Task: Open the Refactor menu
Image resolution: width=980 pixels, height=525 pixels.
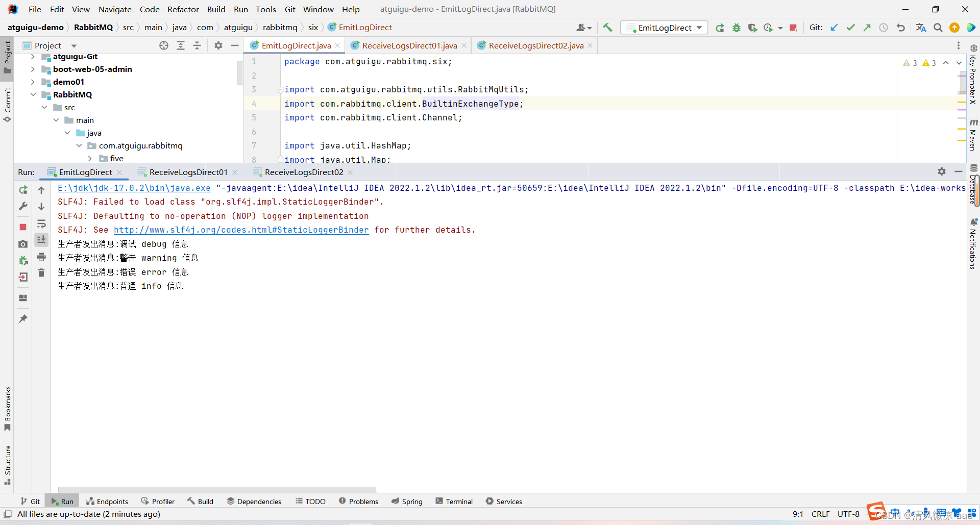Action: pyautogui.click(x=183, y=9)
